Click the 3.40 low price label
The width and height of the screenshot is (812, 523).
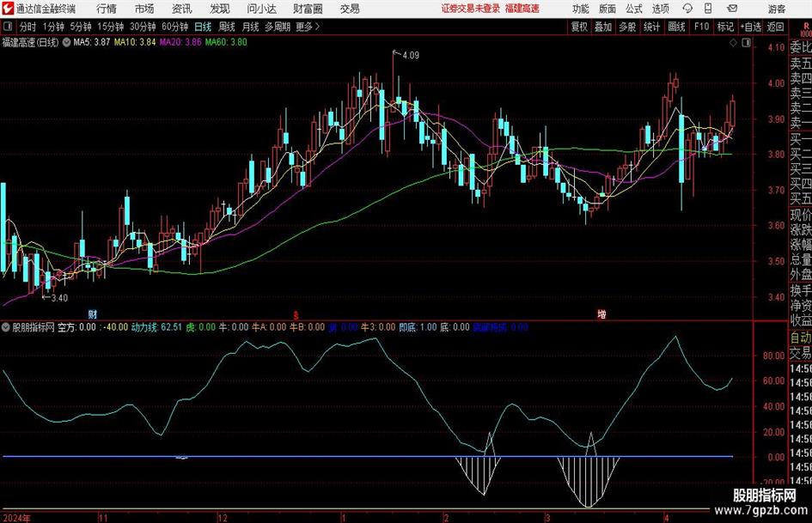[x=59, y=298]
